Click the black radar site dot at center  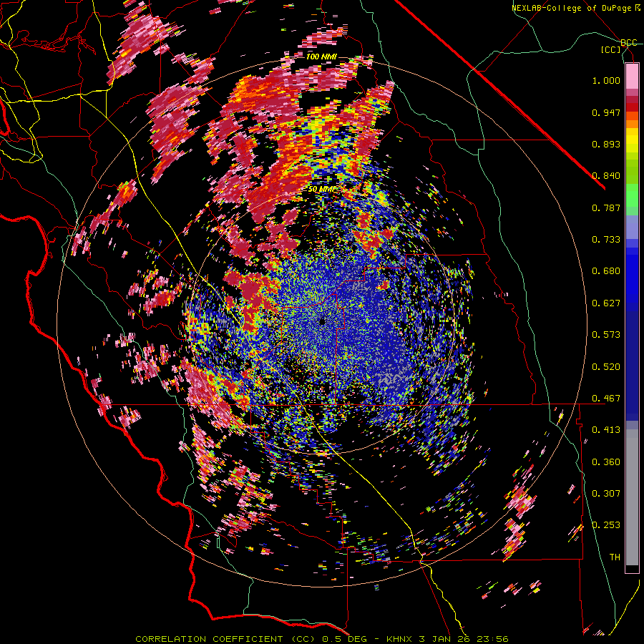[x=323, y=321]
